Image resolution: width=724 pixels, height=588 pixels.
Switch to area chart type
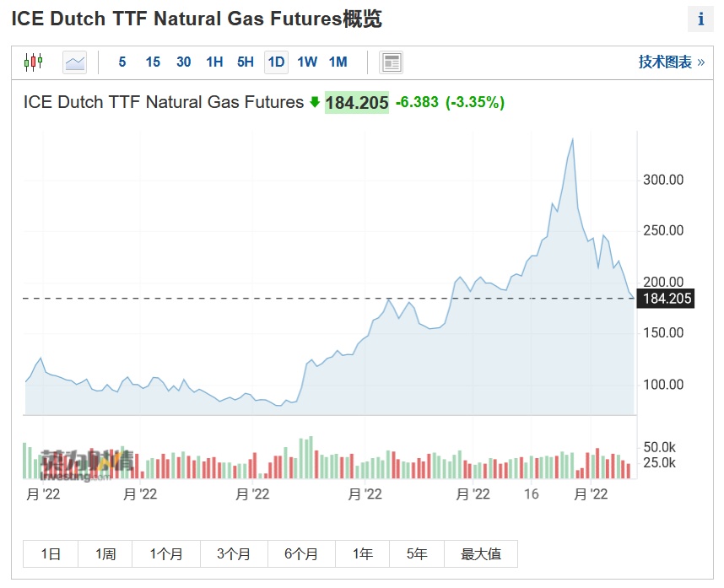75,62
